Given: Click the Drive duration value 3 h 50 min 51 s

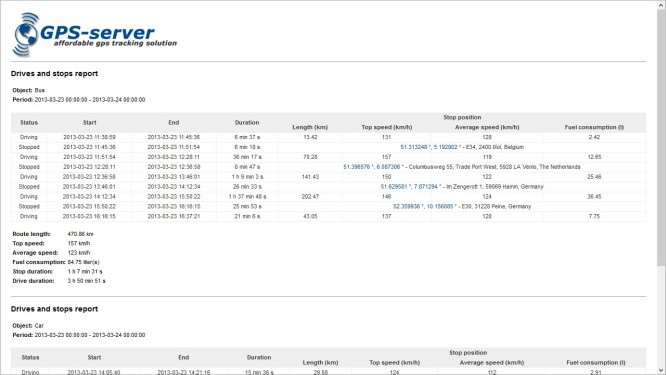Looking at the screenshot, I should 87,281.
